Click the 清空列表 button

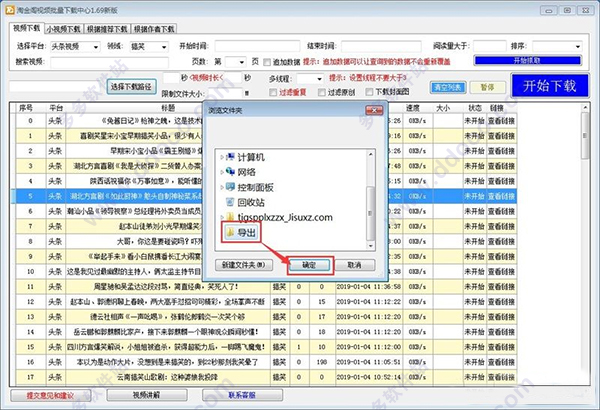tap(448, 87)
